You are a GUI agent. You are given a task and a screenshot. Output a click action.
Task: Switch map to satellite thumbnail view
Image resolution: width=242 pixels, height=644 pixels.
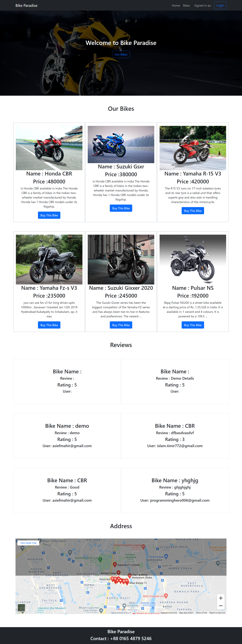[22, 608]
